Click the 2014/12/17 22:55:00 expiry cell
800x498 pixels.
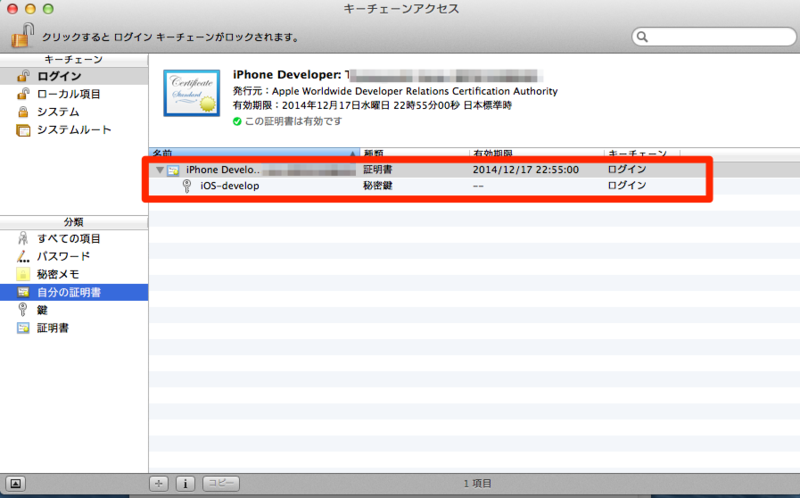(526, 170)
